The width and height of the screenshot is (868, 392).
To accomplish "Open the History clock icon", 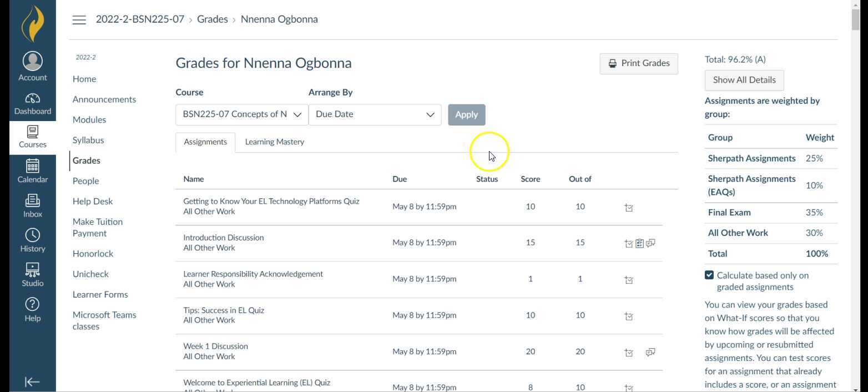I will [x=32, y=240].
